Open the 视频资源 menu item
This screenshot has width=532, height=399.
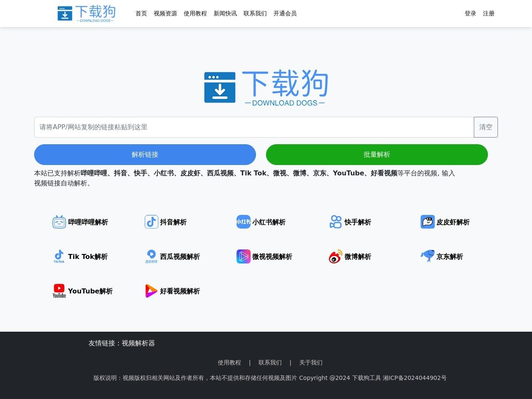(165, 13)
